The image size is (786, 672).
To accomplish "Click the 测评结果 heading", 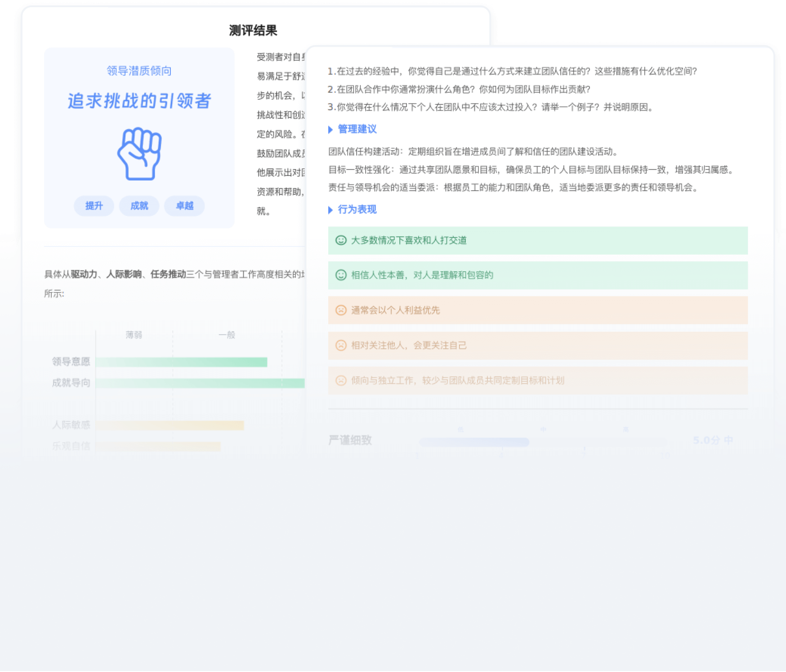I will (253, 31).
